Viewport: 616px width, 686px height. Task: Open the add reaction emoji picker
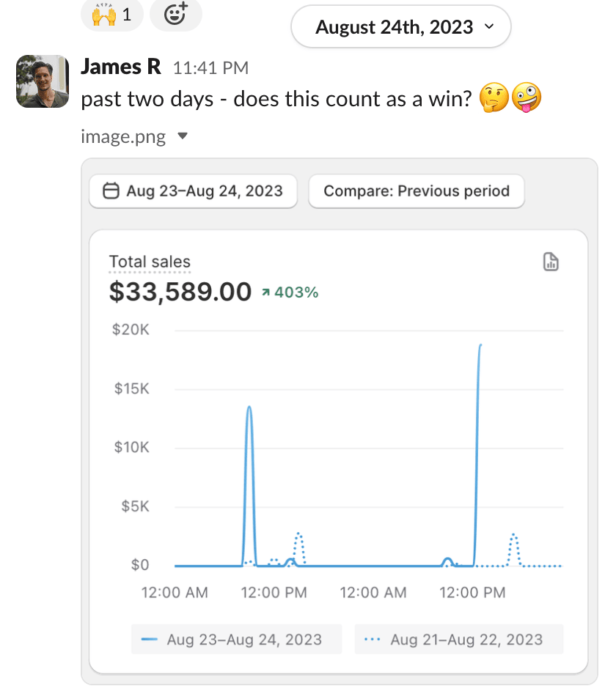(175, 15)
